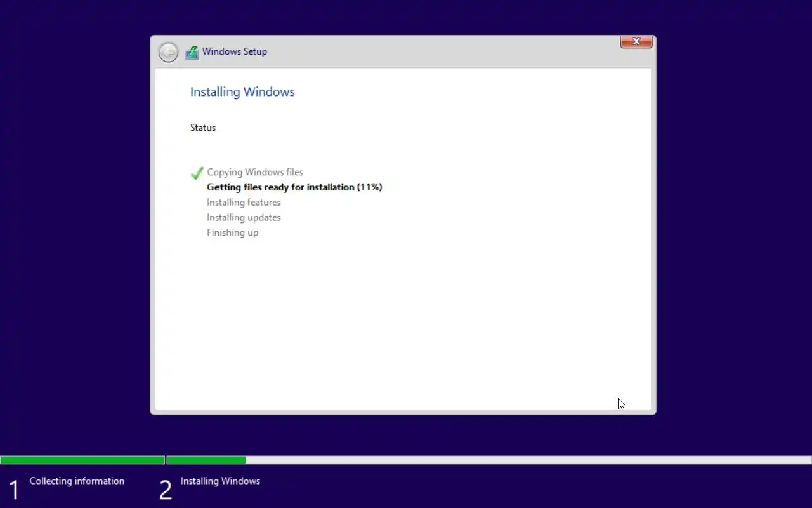Click 'Copying Windows files' status line

click(255, 172)
